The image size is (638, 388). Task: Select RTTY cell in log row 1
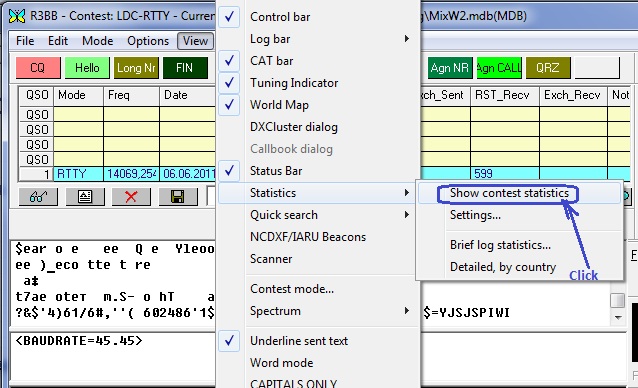tap(78, 174)
